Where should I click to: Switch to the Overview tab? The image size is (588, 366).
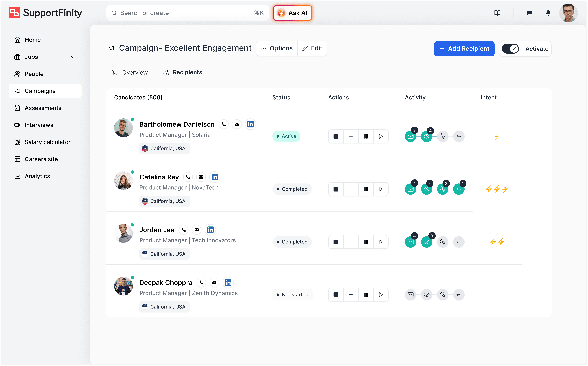[x=130, y=72]
